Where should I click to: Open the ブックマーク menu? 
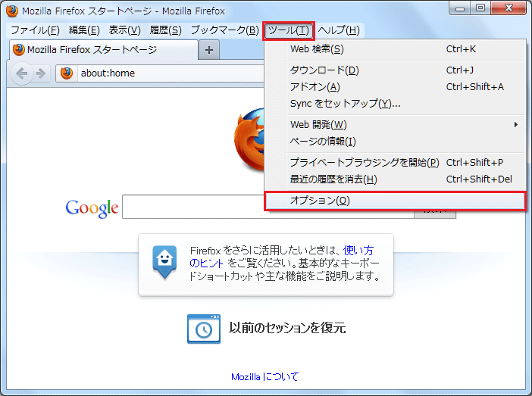point(224,30)
